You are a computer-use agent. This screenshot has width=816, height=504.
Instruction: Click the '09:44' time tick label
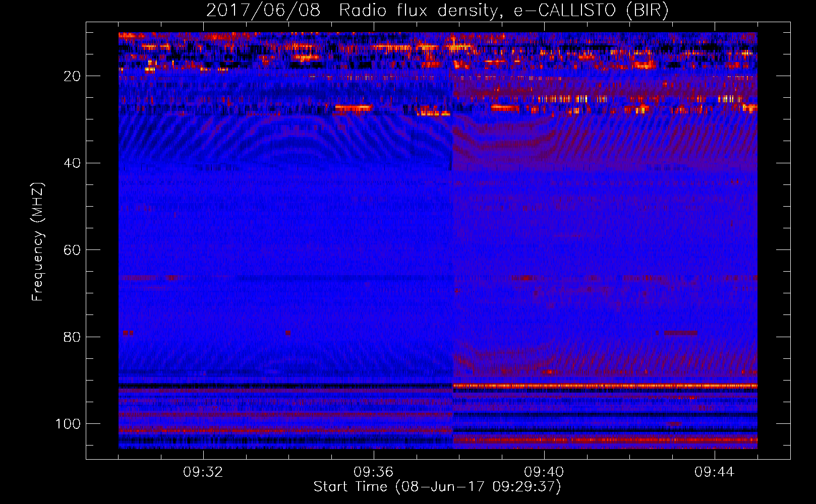[715, 472]
